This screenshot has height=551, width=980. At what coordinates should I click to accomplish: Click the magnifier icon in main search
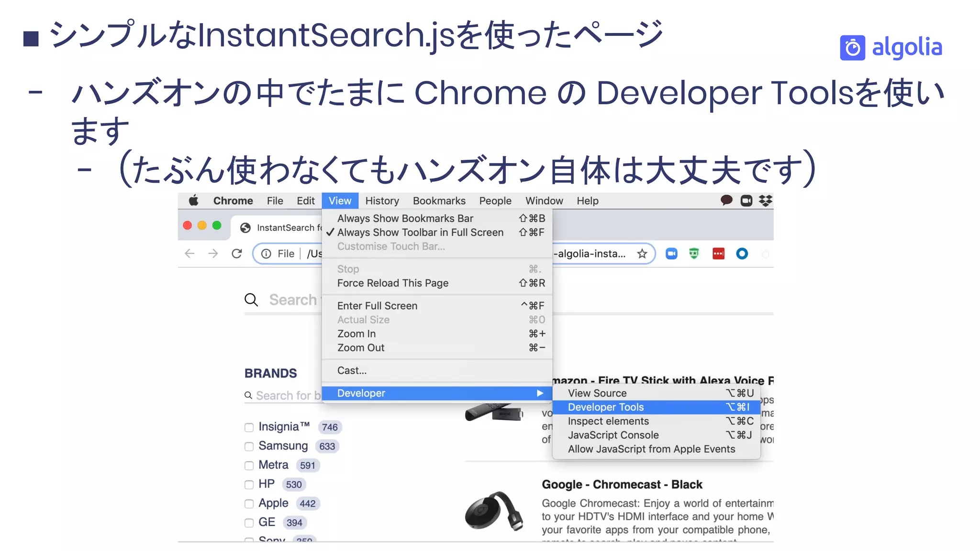[x=251, y=300]
